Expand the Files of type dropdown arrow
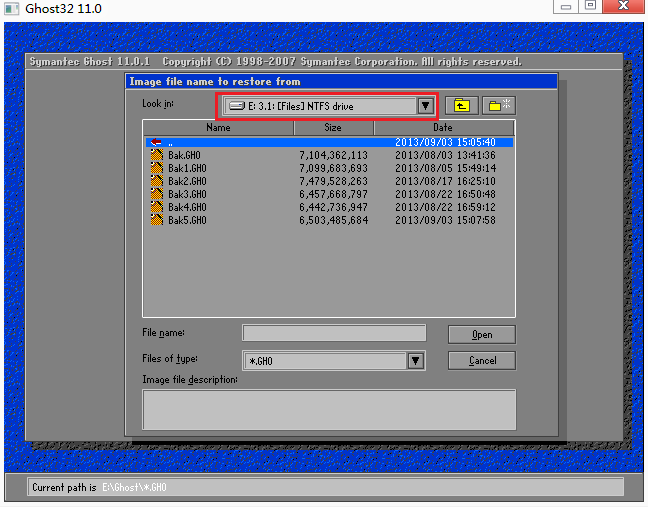 pyautogui.click(x=416, y=361)
